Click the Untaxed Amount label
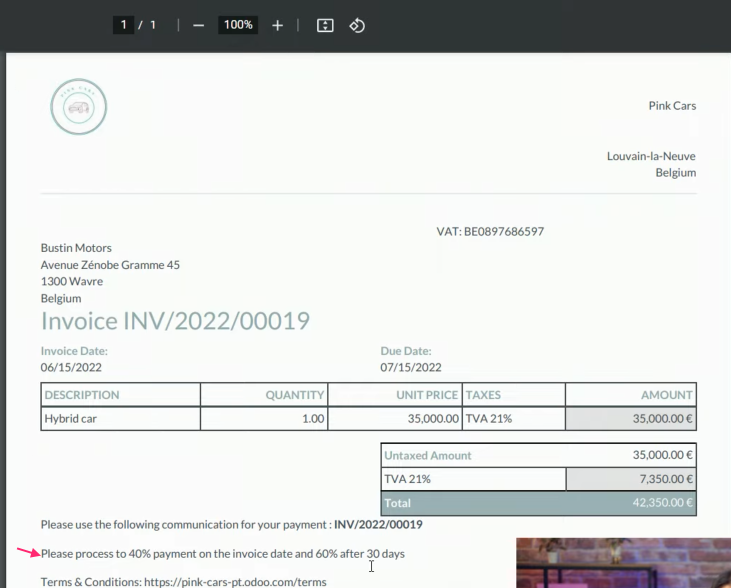731x588 pixels. tap(428, 456)
